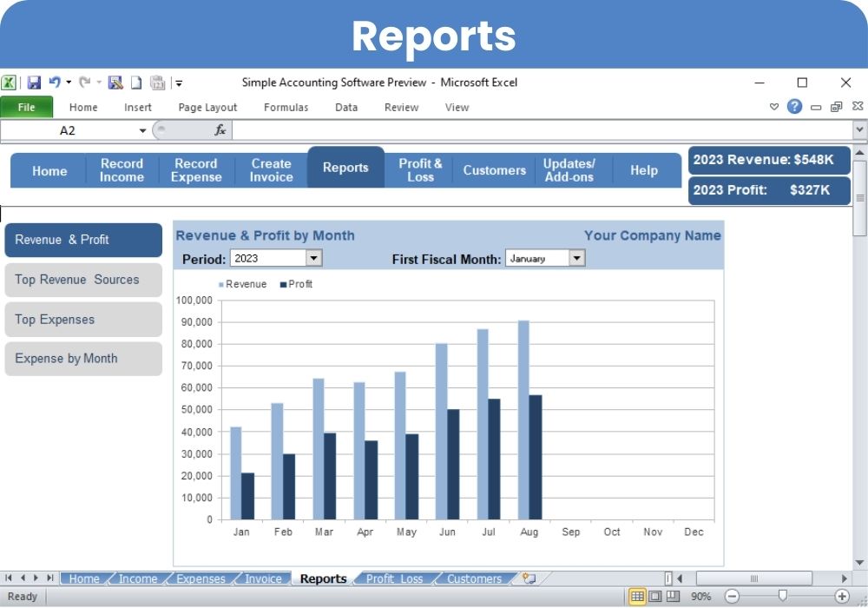
Task: Open the First Fiscal Month dropdown
Action: 576,259
